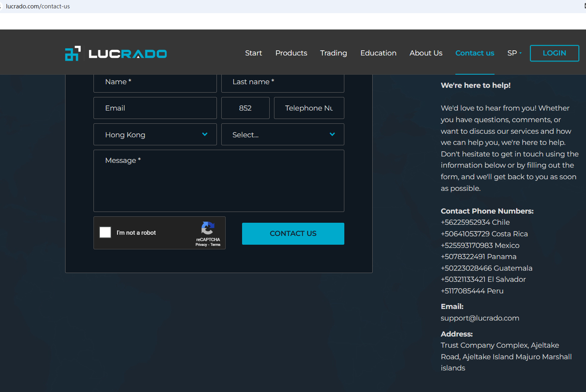The height and width of the screenshot is (392, 586).
Task: Open the About Us page
Action: tap(426, 53)
